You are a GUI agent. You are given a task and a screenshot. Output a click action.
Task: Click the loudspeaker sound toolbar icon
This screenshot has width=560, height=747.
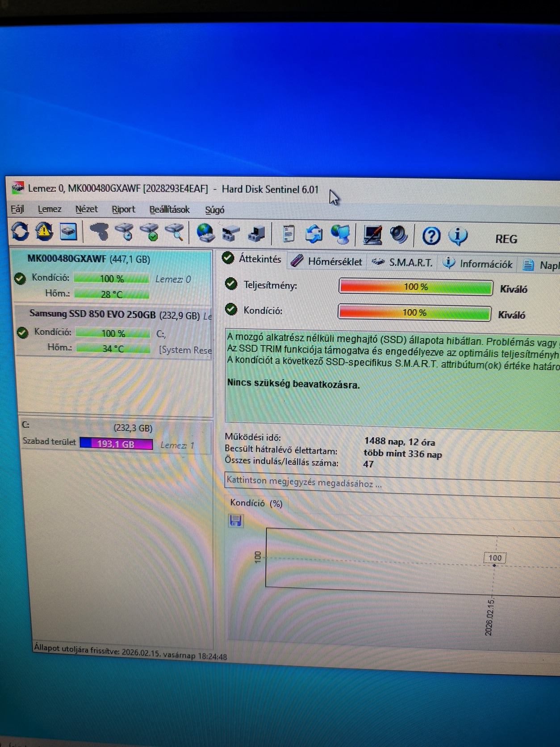point(399,235)
